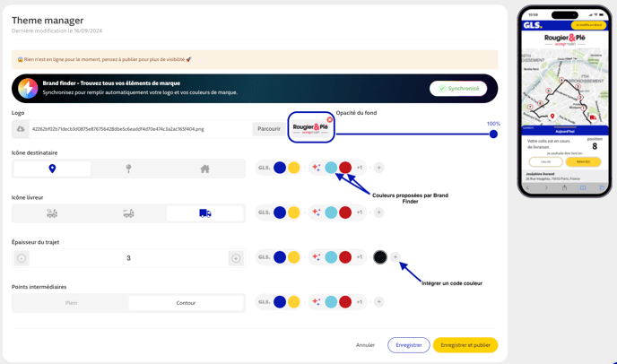Viewport: 617px width, 364px height.
Task: Click the Opacité du fond slider handle
Action: coord(493,134)
